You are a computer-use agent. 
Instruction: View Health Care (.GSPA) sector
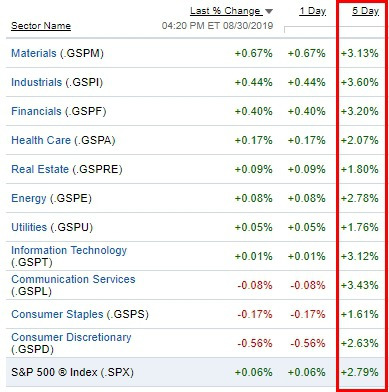(63, 140)
